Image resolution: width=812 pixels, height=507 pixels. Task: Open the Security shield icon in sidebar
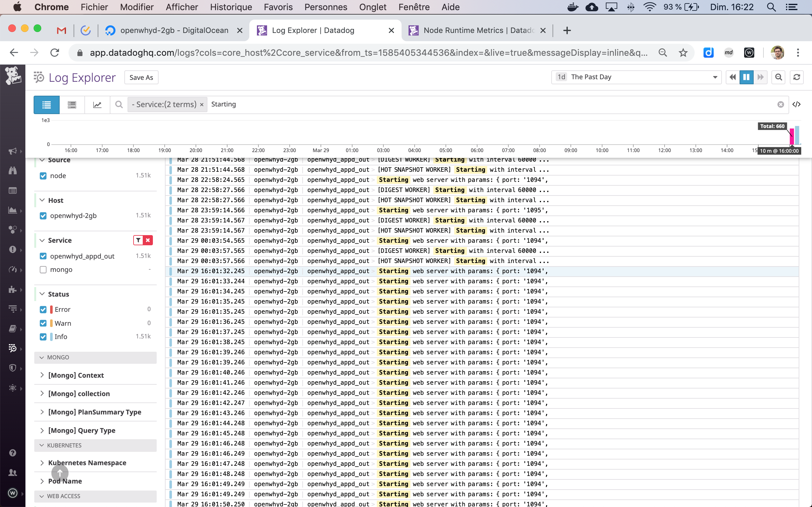[x=12, y=368]
